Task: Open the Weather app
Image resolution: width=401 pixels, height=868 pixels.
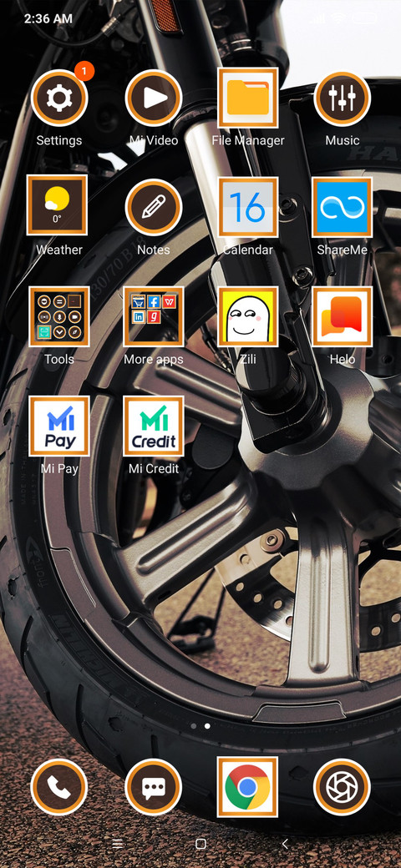Action: pos(57,206)
